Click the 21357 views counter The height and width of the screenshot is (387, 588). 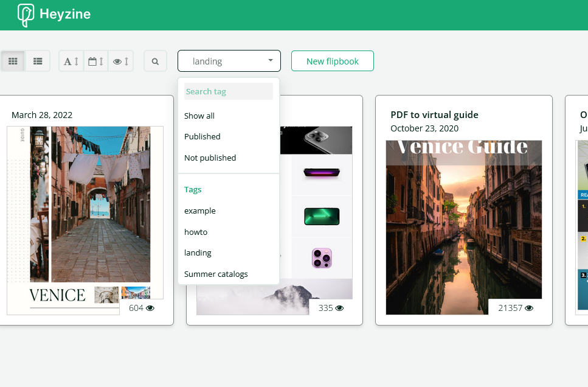[515, 308]
